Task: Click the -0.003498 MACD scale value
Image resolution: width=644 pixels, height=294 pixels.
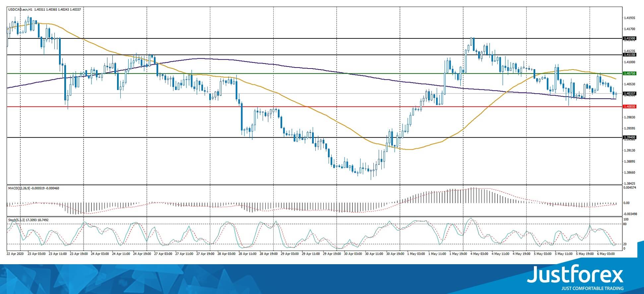Action: 630,214
